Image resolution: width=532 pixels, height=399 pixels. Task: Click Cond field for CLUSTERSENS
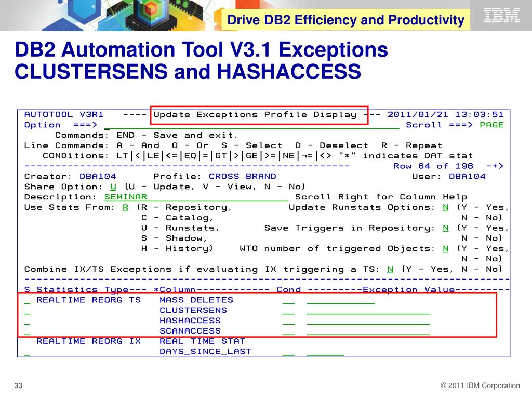288,311
